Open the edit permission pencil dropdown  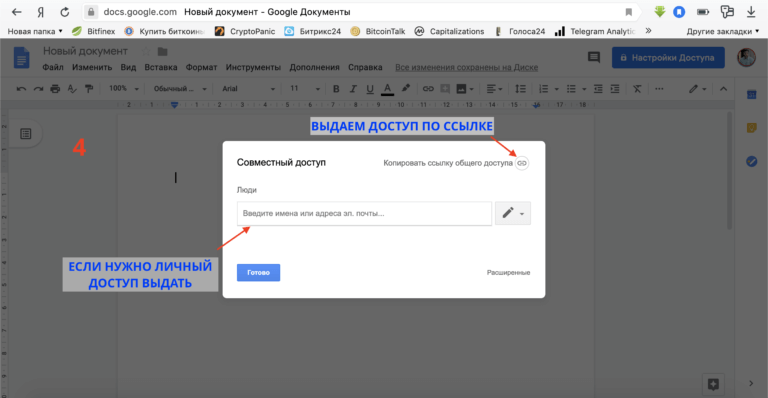tap(513, 213)
